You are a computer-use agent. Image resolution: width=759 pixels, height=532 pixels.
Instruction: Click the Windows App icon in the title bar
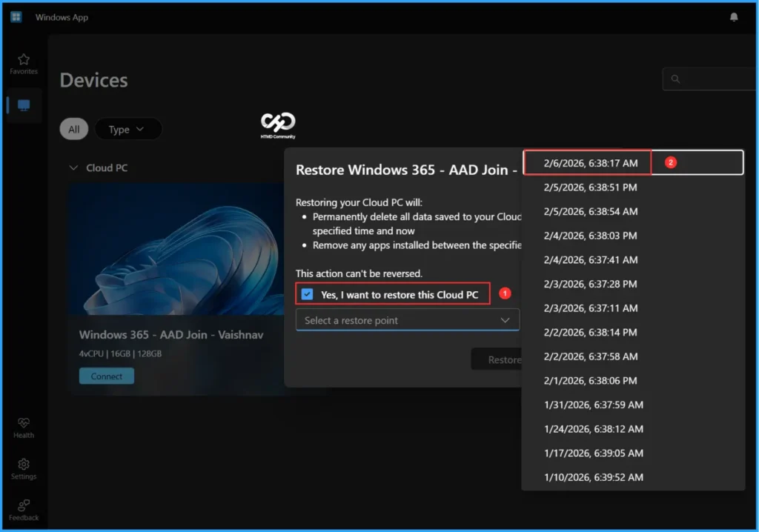point(15,16)
